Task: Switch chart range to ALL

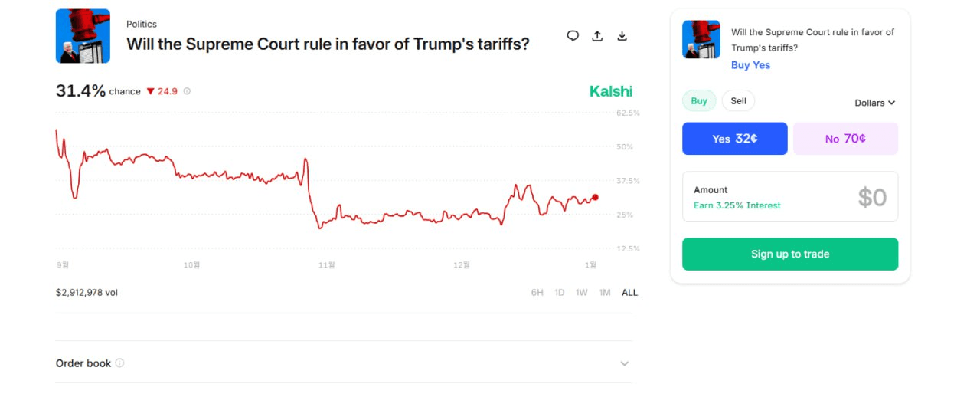Action: 629,293
